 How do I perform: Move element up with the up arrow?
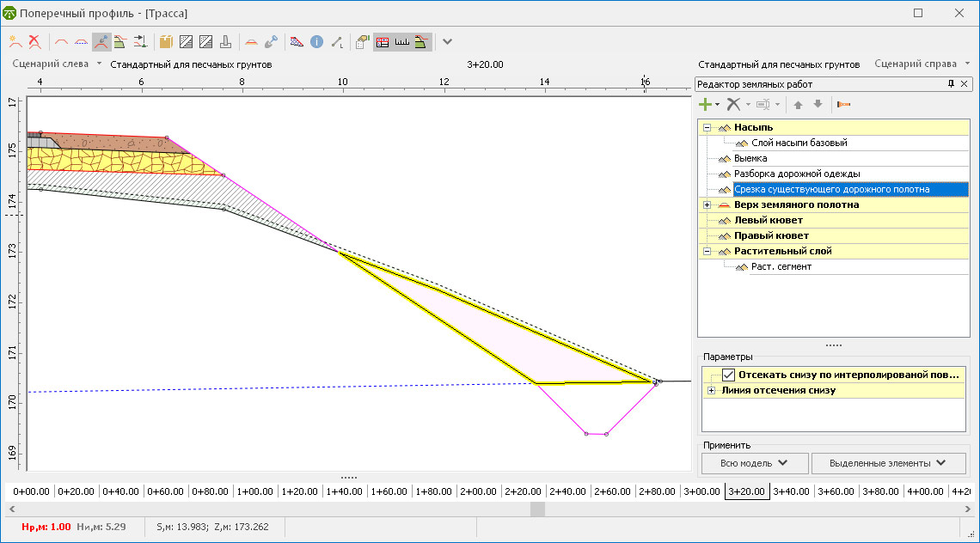tap(798, 104)
